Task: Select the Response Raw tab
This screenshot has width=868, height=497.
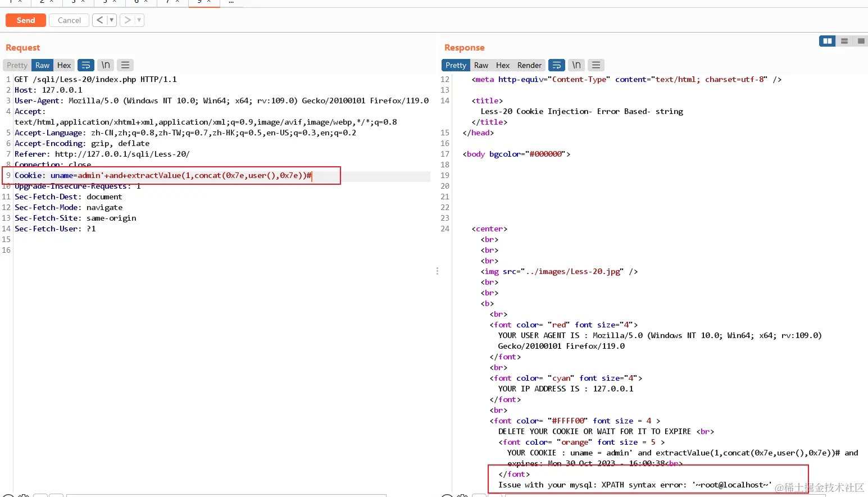Action: tap(481, 65)
